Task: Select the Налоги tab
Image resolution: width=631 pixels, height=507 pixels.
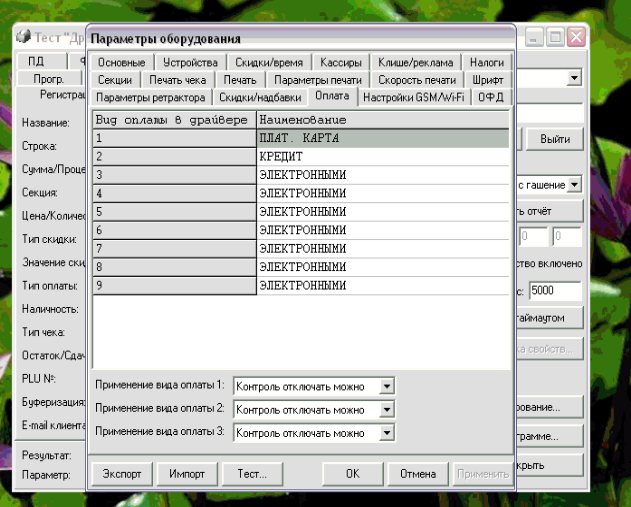Action: [x=486, y=62]
